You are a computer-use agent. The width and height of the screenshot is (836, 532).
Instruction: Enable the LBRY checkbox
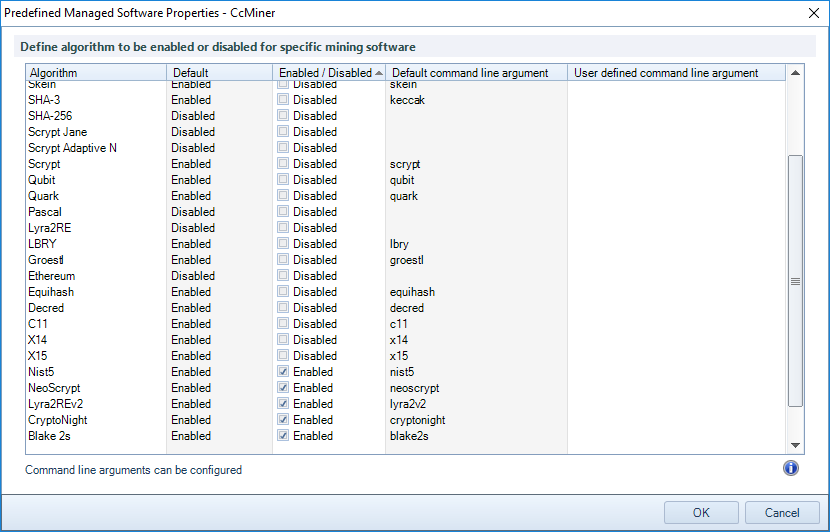click(x=283, y=243)
